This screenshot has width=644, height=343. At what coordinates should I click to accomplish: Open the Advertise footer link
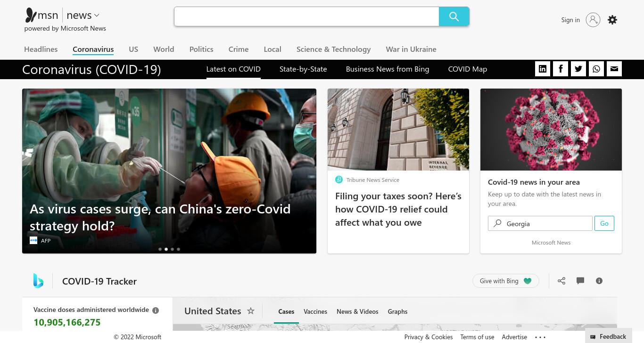click(x=514, y=337)
